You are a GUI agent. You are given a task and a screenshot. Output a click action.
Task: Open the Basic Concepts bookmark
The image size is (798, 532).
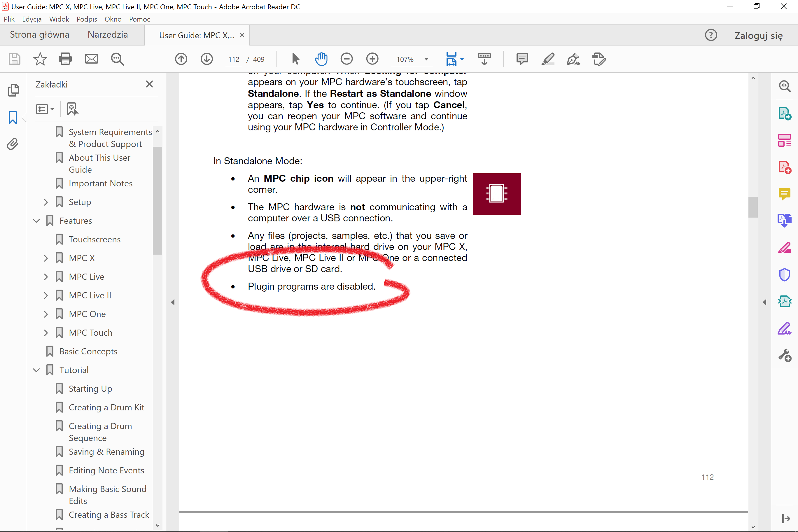pyautogui.click(x=88, y=351)
